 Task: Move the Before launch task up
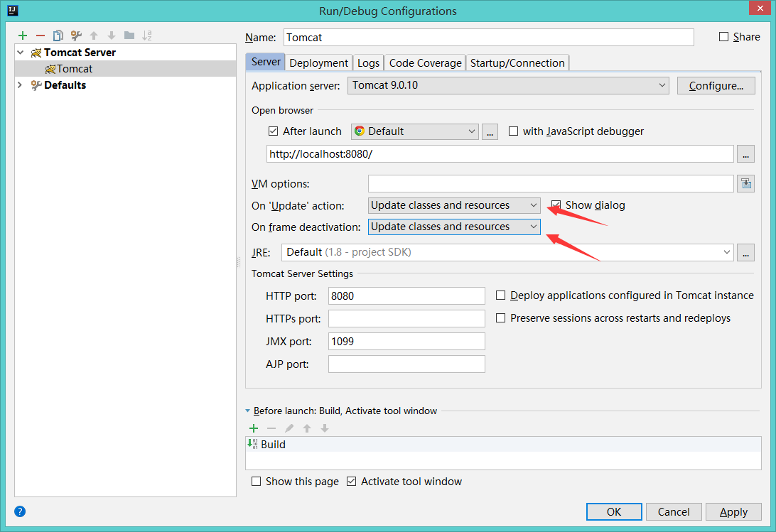(x=307, y=428)
